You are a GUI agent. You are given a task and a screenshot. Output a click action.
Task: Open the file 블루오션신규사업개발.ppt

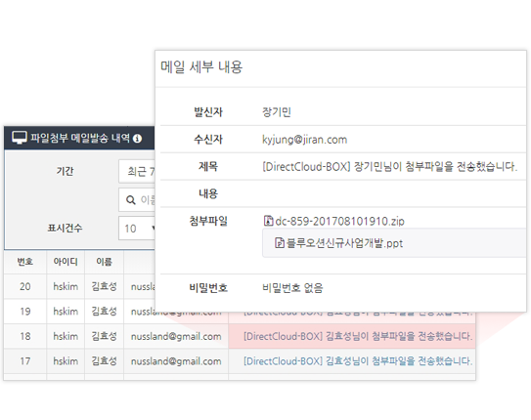pos(345,243)
